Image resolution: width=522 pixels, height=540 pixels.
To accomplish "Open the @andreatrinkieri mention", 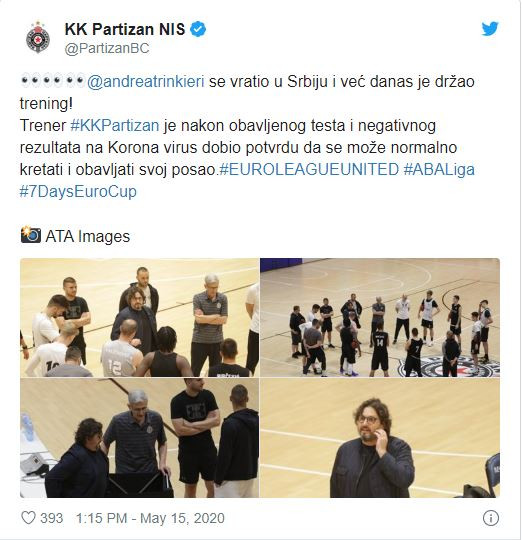I will pos(146,82).
